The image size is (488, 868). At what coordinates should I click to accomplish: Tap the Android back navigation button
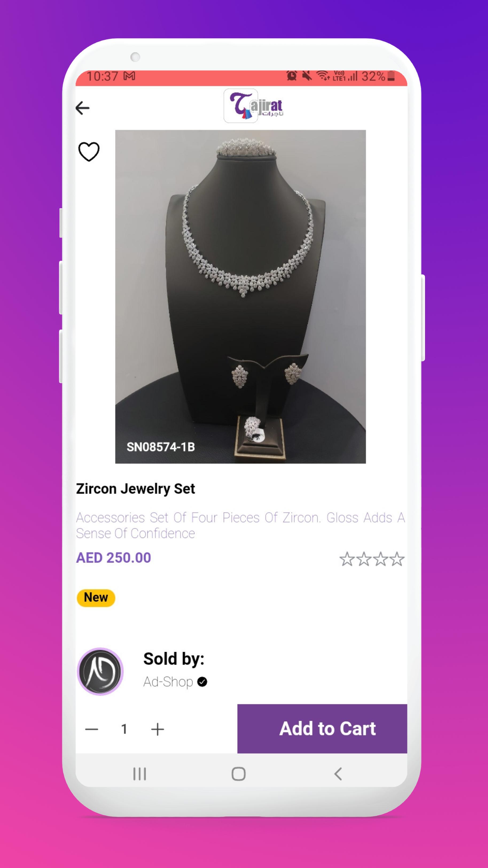click(338, 774)
